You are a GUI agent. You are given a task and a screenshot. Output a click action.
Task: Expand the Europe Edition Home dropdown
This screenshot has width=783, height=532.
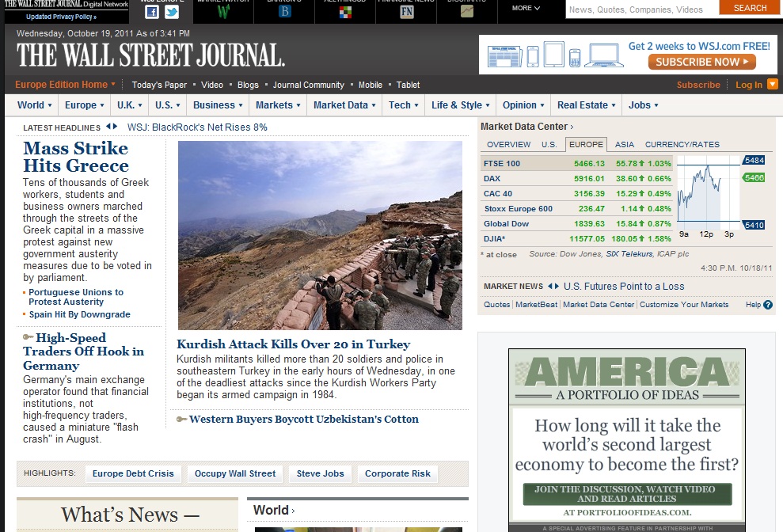(x=65, y=85)
